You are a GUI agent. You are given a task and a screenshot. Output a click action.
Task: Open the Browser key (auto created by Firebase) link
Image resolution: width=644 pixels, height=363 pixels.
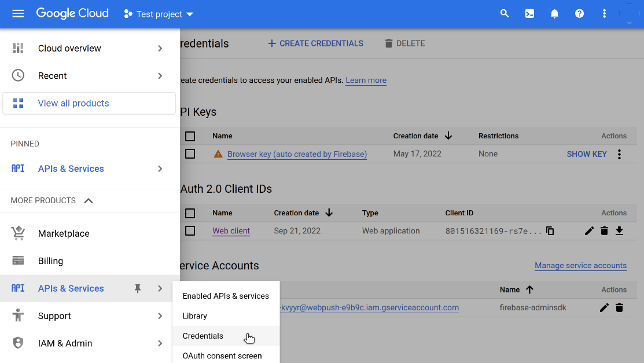[297, 154]
